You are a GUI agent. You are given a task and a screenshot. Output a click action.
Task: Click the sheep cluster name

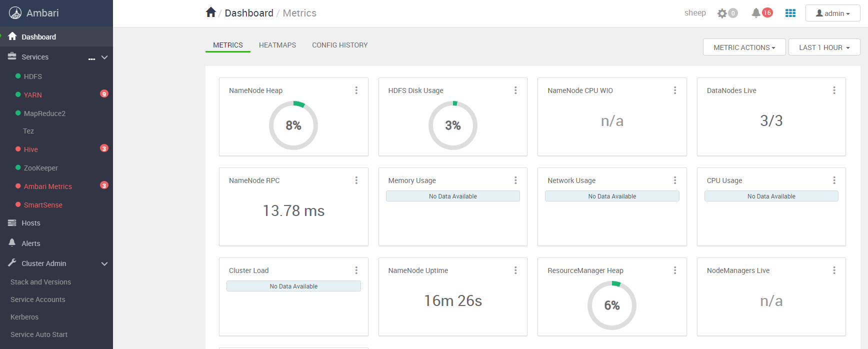(695, 13)
